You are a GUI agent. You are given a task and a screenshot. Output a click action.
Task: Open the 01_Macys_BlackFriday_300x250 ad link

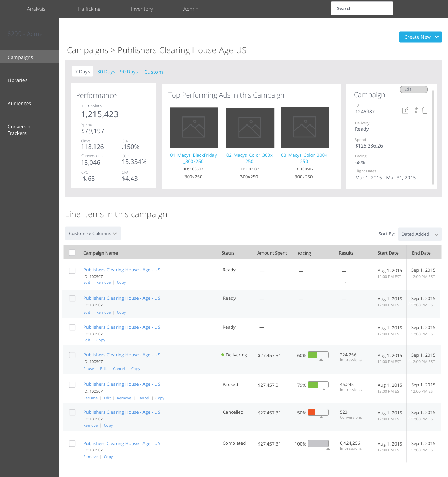[194, 158]
